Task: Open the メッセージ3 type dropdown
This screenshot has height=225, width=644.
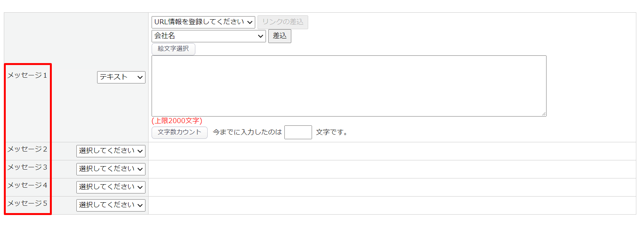Action: pos(111,169)
